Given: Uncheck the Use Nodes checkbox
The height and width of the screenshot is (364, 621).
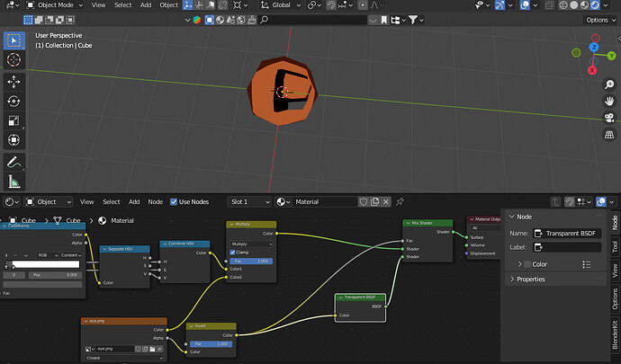Looking at the screenshot, I should 174,202.
